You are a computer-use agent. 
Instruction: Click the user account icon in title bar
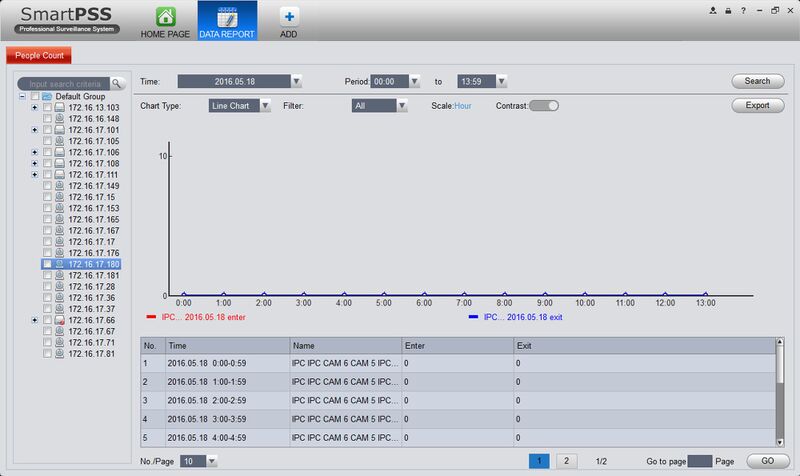point(713,10)
